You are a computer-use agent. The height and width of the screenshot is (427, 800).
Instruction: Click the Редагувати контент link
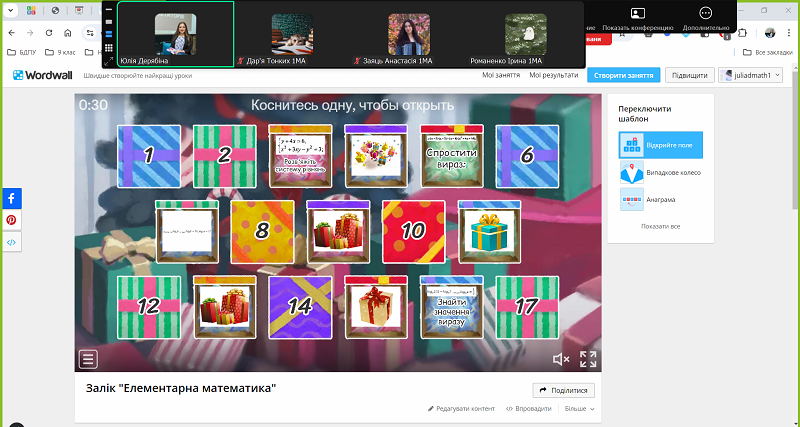point(461,409)
